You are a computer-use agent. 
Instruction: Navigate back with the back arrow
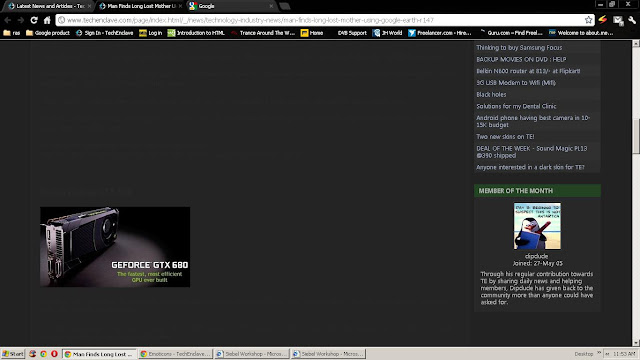8,20
